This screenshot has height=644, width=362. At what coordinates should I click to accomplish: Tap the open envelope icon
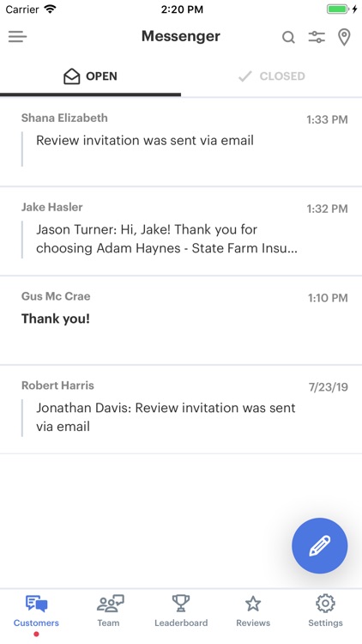tap(72, 76)
